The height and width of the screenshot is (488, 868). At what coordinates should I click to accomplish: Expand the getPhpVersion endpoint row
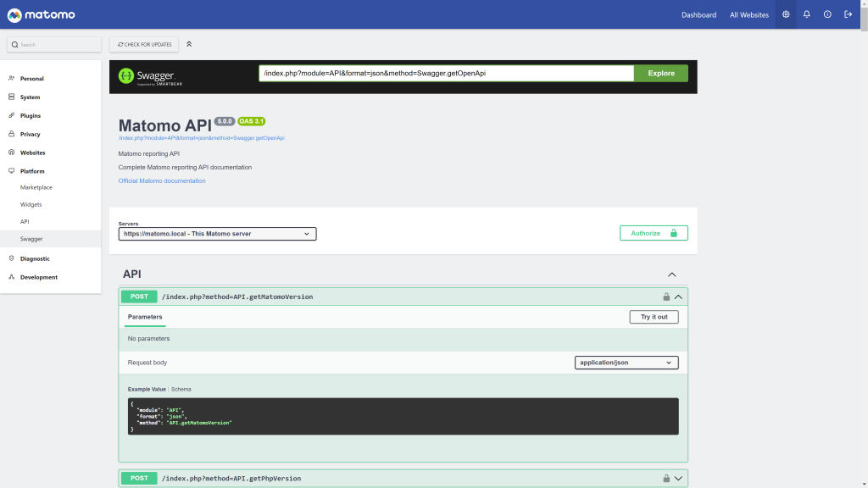tap(678, 478)
